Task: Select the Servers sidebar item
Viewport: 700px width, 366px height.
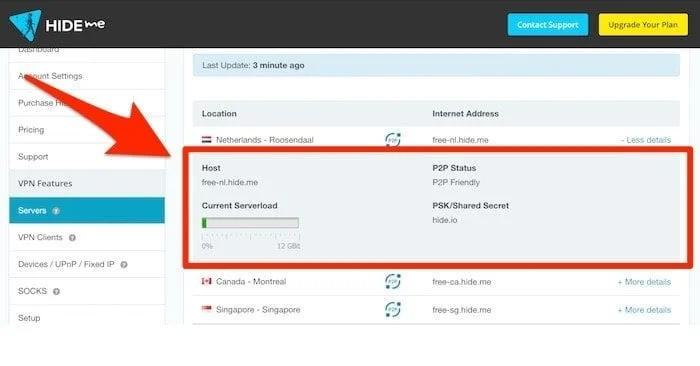Action: tap(87, 210)
